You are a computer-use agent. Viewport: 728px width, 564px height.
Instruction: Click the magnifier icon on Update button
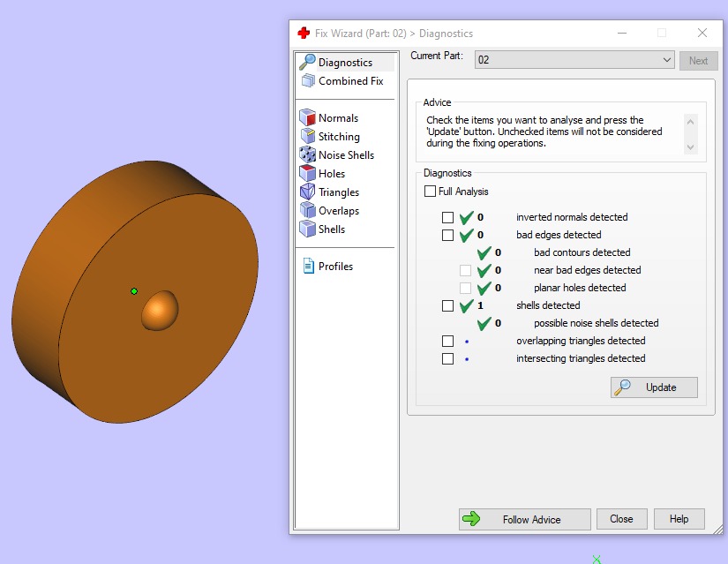point(622,387)
